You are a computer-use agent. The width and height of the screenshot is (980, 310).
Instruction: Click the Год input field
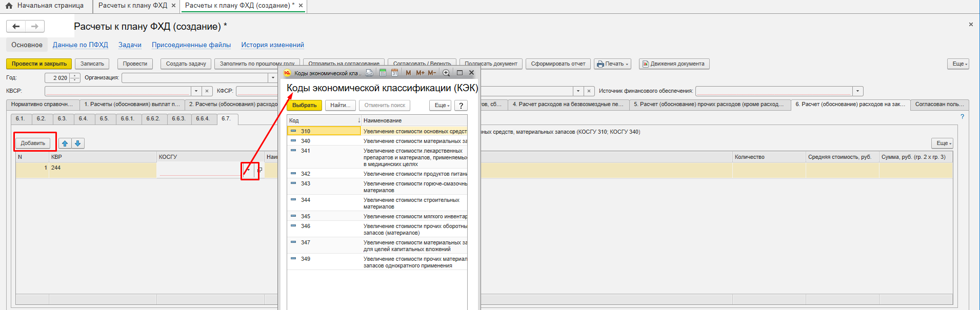coord(57,78)
